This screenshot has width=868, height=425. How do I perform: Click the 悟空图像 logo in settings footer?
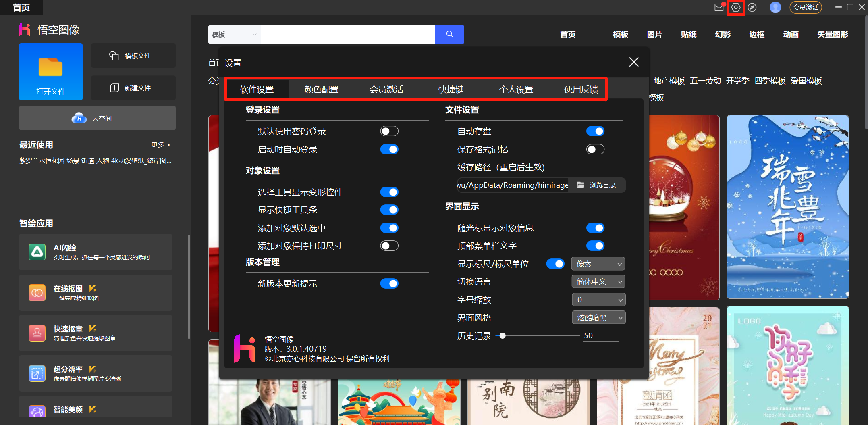245,348
